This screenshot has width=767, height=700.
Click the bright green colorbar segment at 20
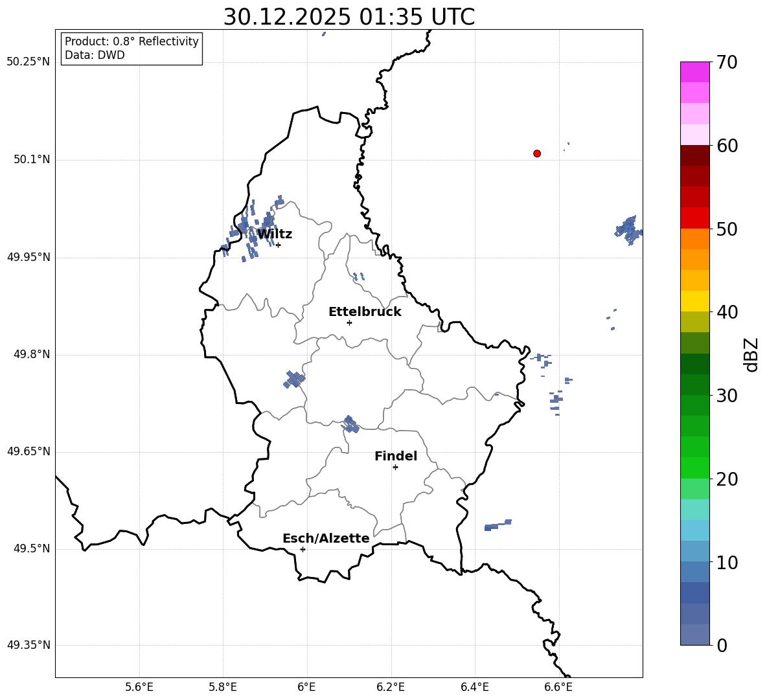pos(694,468)
